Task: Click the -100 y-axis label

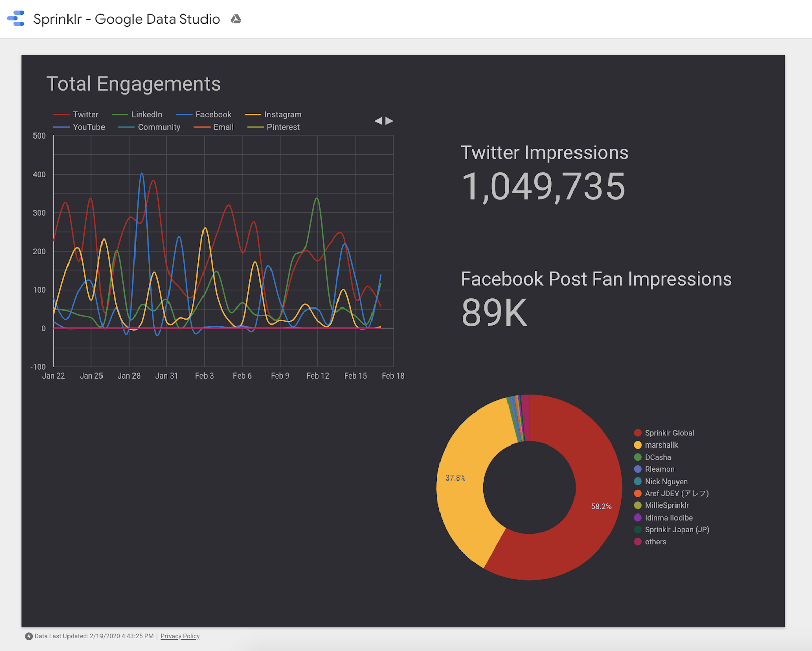Action: click(x=38, y=367)
